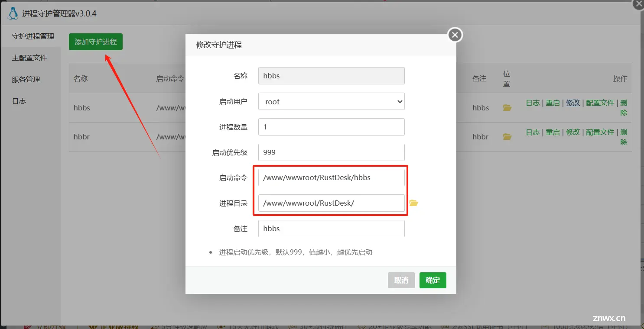Switch to 守护进程管理 tab

tap(33, 36)
